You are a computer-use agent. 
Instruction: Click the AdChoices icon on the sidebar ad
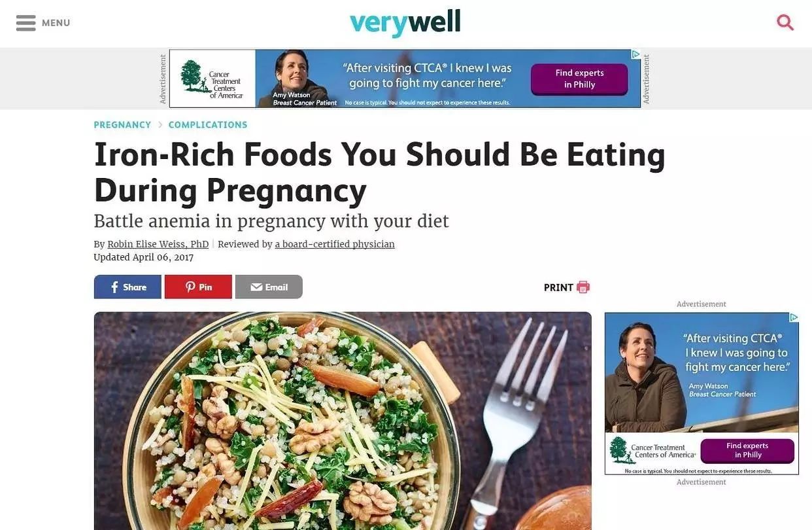click(x=794, y=317)
